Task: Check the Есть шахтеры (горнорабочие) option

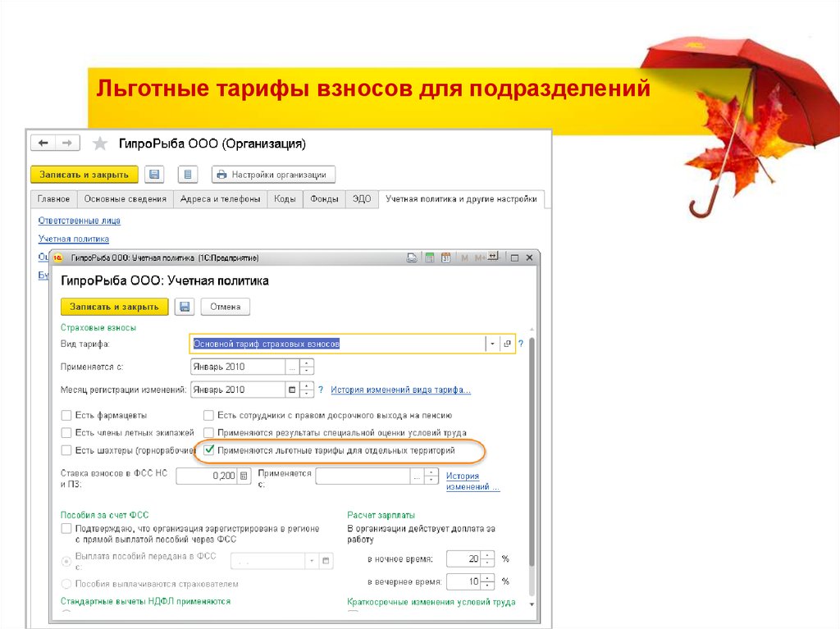Action: (x=66, y=449)
